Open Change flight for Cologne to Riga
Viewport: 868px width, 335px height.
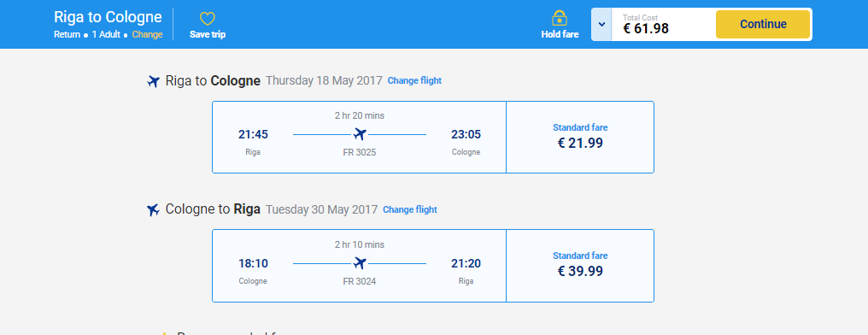click(410, 209)
